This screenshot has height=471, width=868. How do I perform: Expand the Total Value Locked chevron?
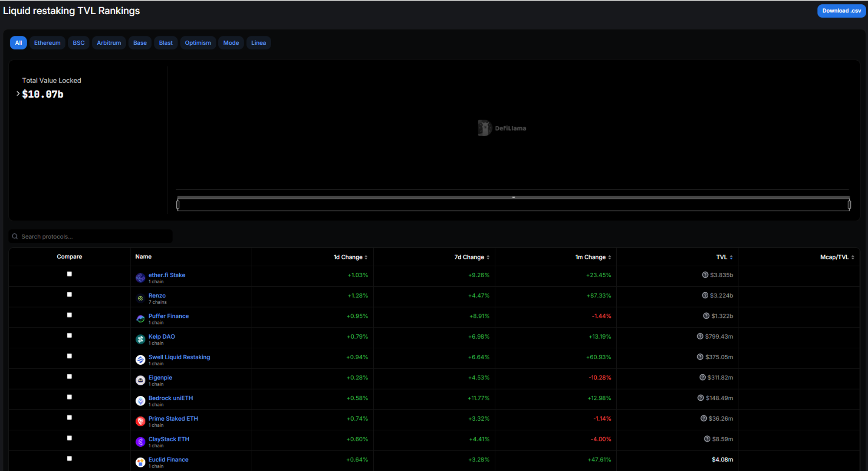click(18, 94)
